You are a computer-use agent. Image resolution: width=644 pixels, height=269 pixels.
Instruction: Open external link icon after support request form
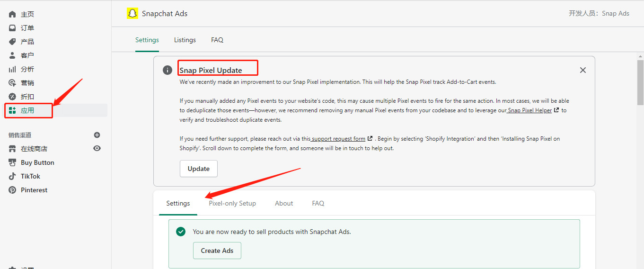[370, 139]
